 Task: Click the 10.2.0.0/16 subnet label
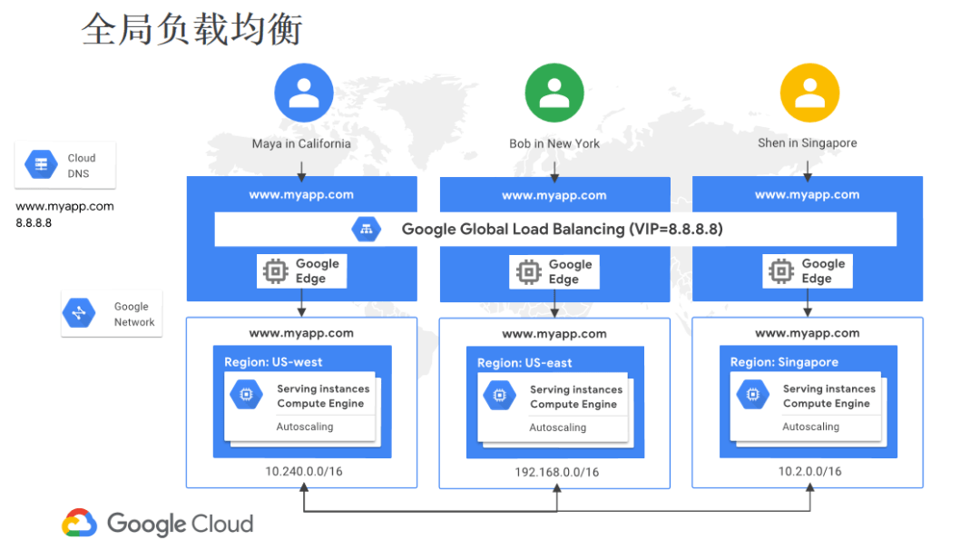[x=810, y=471]
